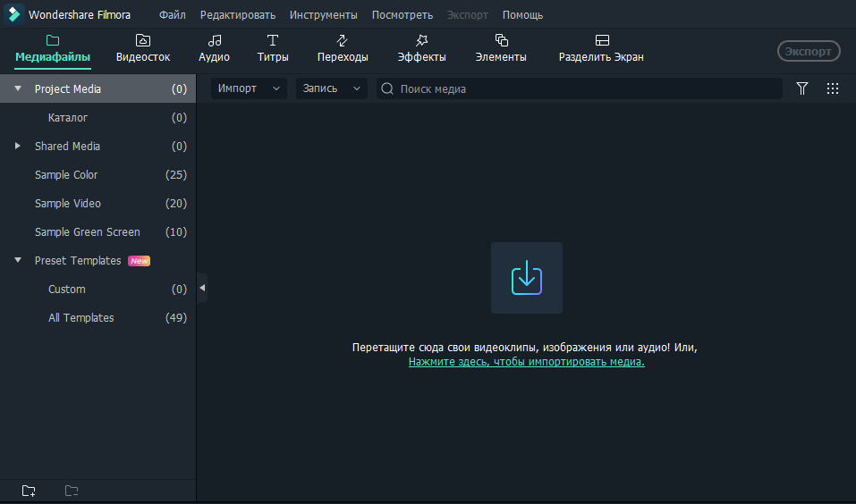Open the Переходы tab
Viewport: 856px width, 504px height.
[343, 49]
